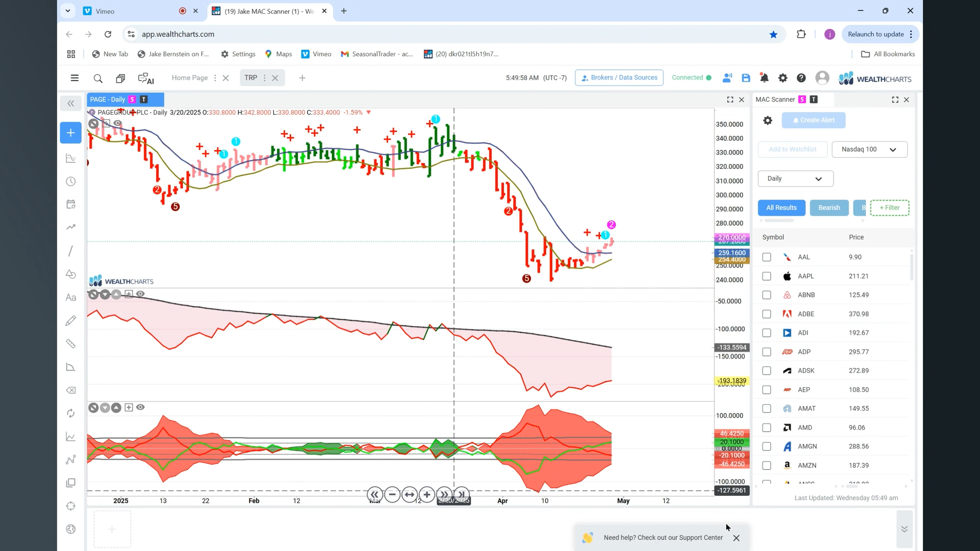Select the PAGE - Daily chart tab
The height and width of the screenshot is (551, 980).
click(125, 99)
